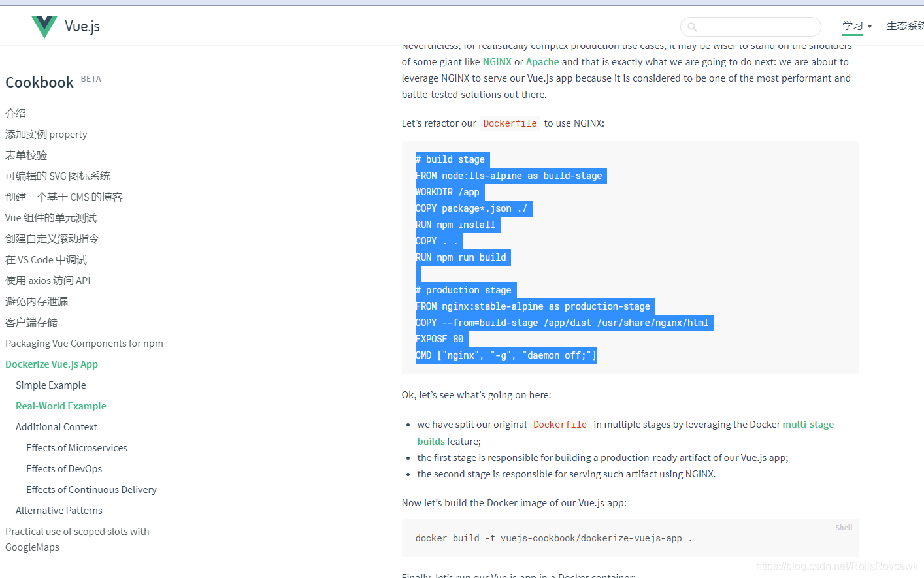Click inline Dockerfile code before 'to use NGINX'
This screenshot has width=924, height=578.
click(x=510, y=123)
